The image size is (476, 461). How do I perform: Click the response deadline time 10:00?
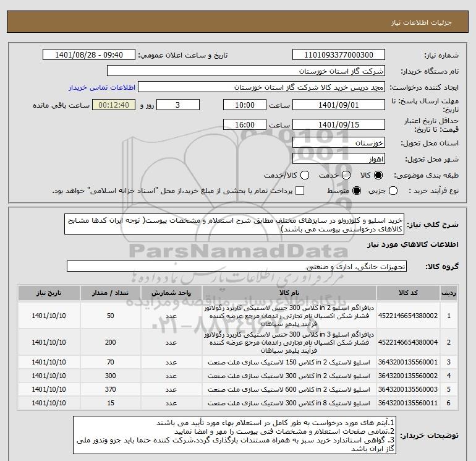click(245, 105)
